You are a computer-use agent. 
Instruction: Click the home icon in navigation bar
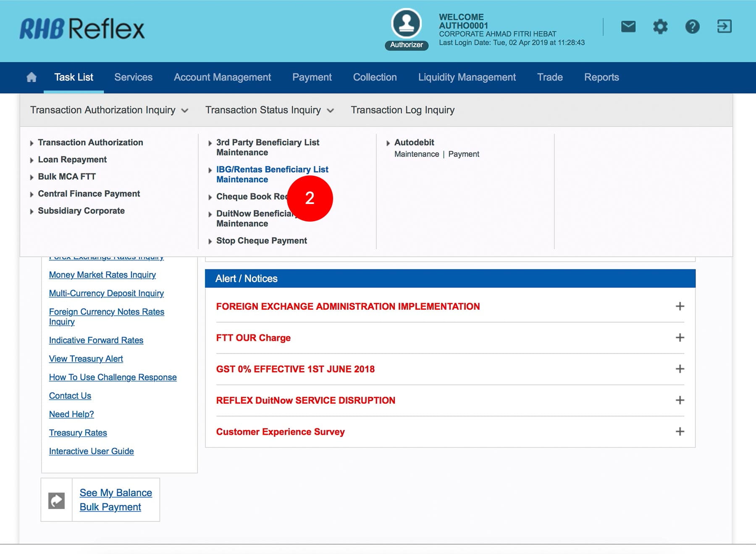click(31, 77)
